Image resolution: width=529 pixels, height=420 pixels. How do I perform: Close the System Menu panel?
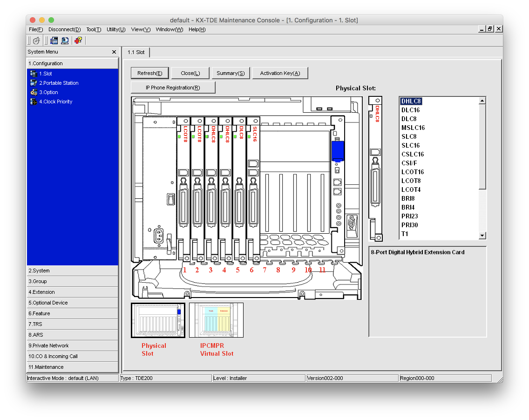click(114, 52)
